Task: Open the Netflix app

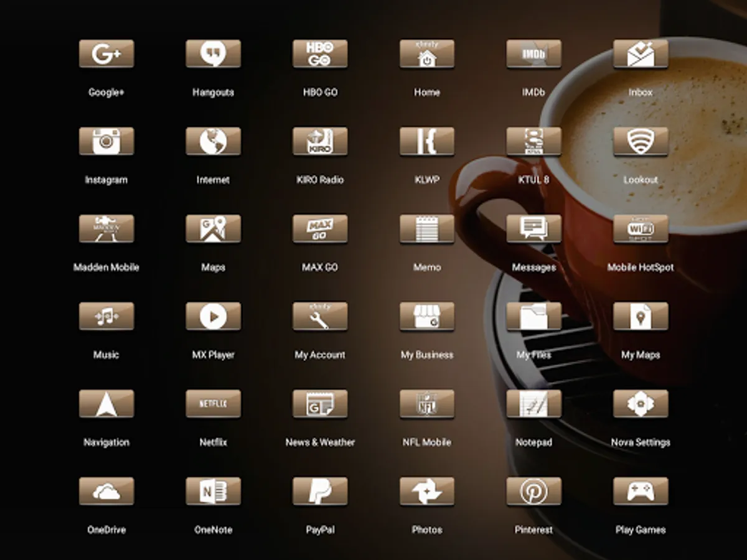Action: [x=213, y=404]
